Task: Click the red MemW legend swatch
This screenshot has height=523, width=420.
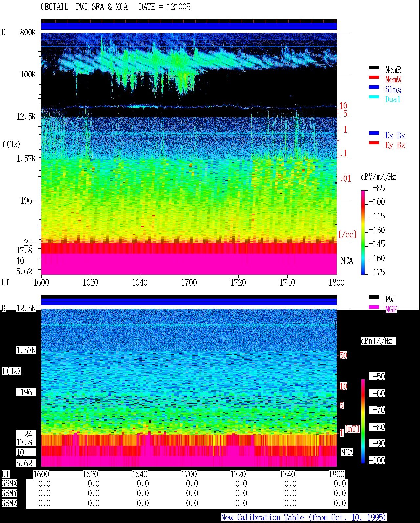Action: pyautogui.click(x=374, y=77)
